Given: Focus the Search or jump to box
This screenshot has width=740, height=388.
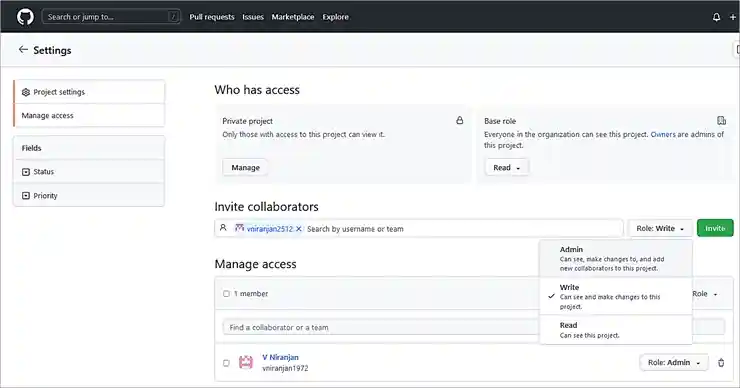Looking at the screenshot, I should [111, 17].
